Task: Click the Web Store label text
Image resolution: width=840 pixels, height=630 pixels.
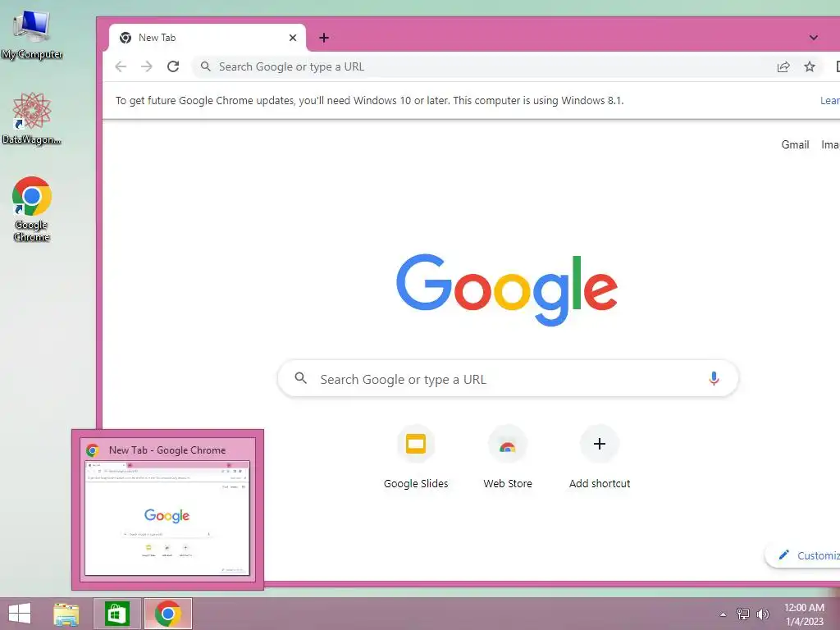Action: [x=507, y=483]
